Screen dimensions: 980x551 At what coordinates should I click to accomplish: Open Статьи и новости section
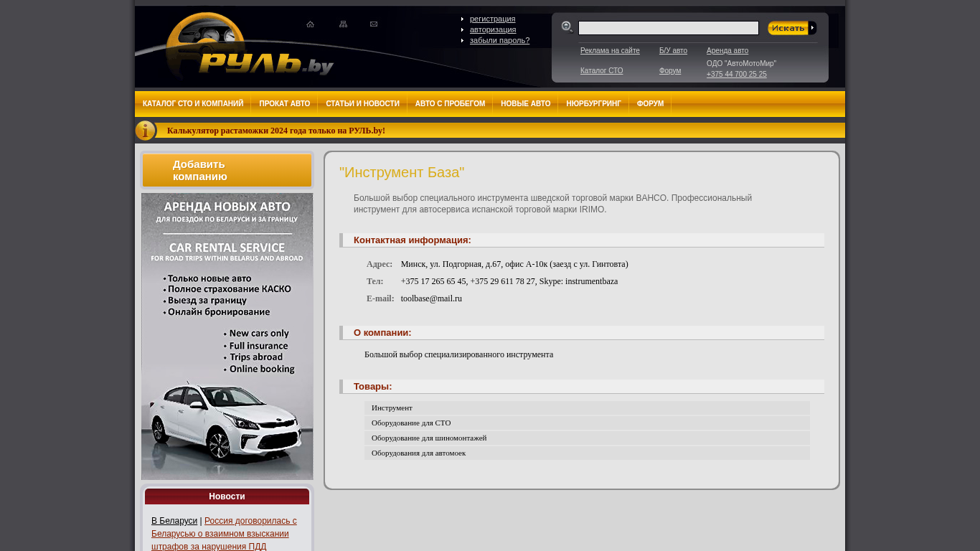(x=362, y=104)
